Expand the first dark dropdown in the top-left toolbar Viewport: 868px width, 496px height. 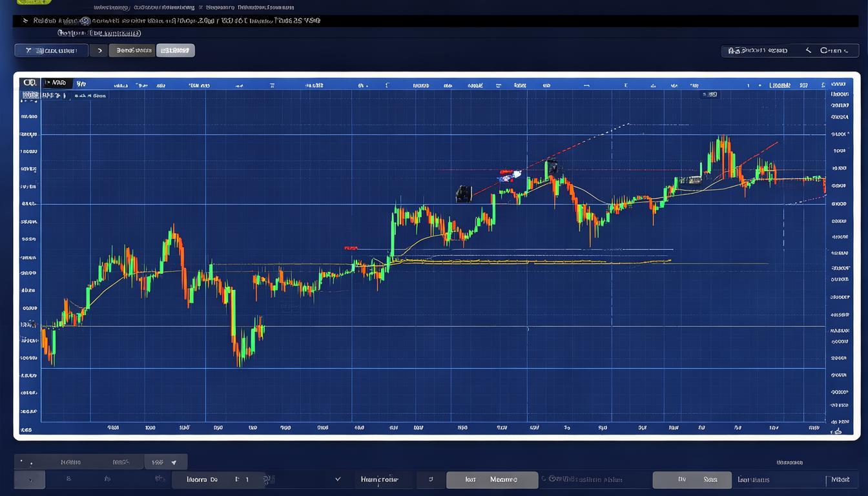[x=51, y=50]
